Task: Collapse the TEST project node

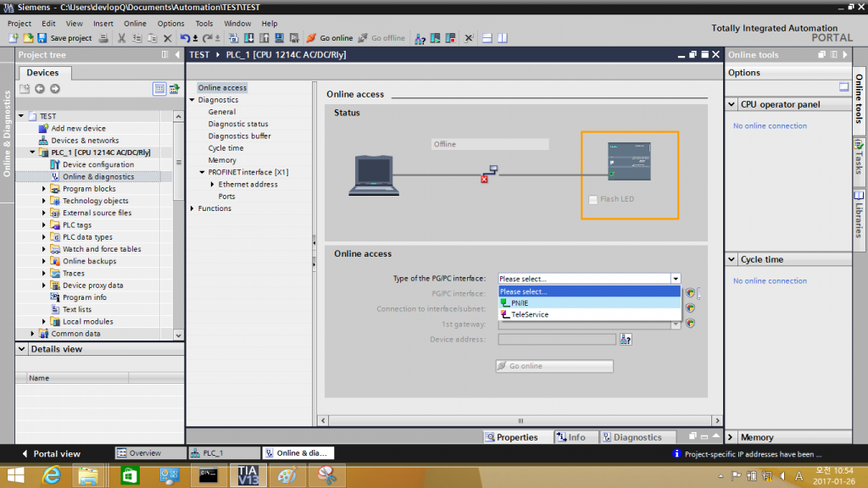Action: (21, 116)
